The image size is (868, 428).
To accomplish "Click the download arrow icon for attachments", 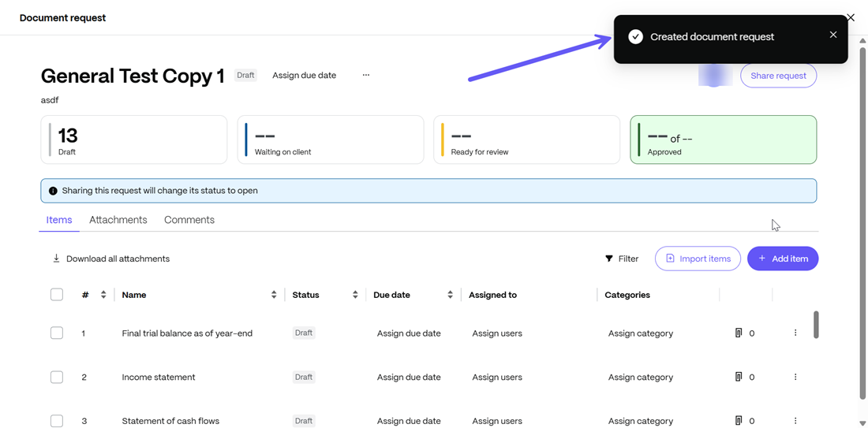I will pyautogui.click(x=56, y=259).
